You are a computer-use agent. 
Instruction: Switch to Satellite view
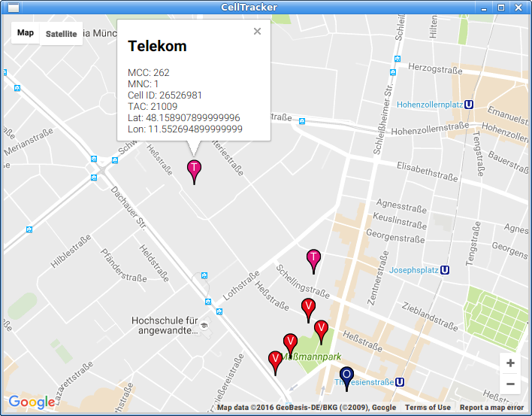click(x=61, y=34)
